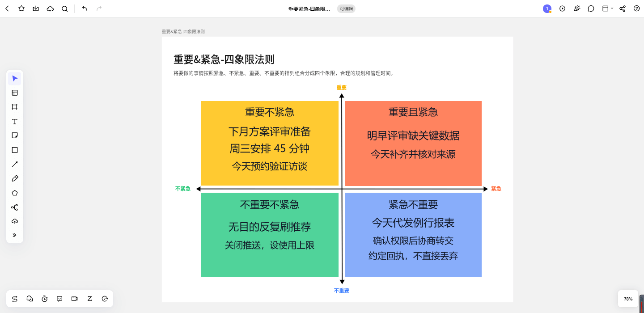Select the text tool
The image size is (644, 313).
15,122
